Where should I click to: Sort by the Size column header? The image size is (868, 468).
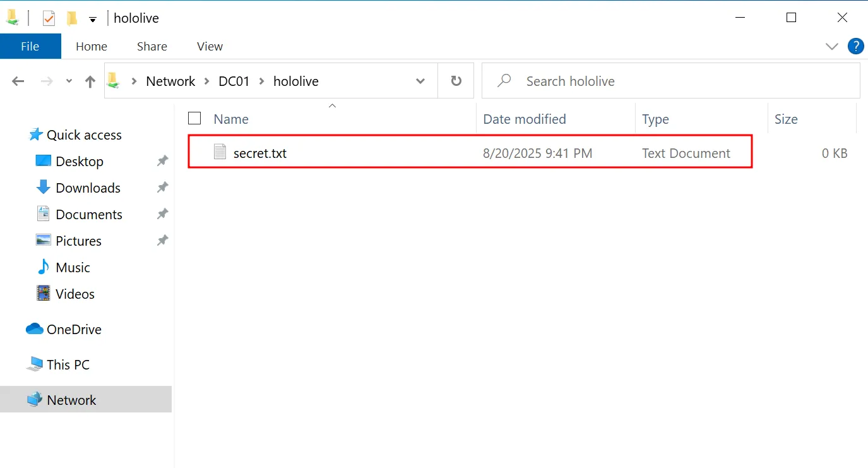[x=786, y=119]
